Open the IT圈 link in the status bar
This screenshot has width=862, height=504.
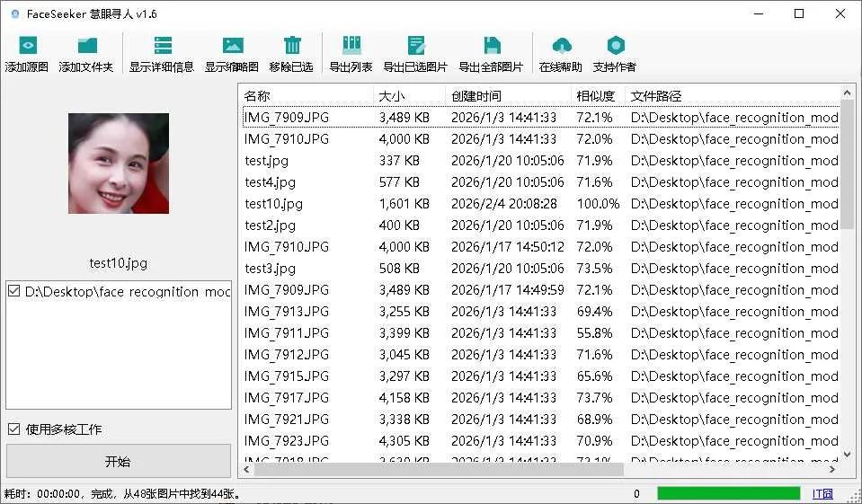822,493
